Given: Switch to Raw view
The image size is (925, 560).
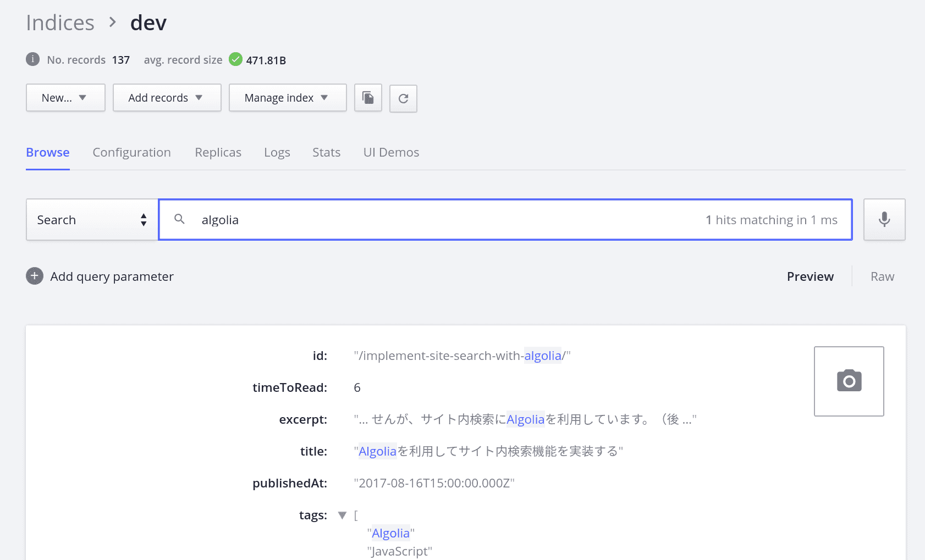Looking at the screenshot, I should (x=882, y=276).
